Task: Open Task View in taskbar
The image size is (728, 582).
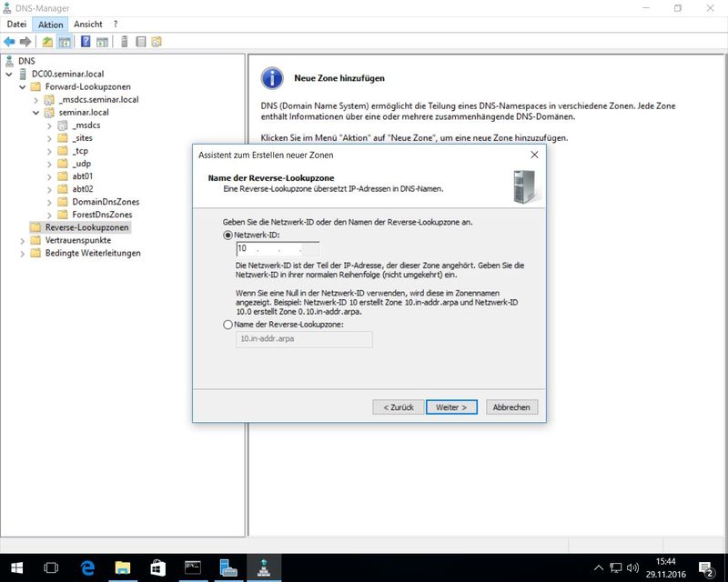Action: pyautogui.click(x=51, y=567)
